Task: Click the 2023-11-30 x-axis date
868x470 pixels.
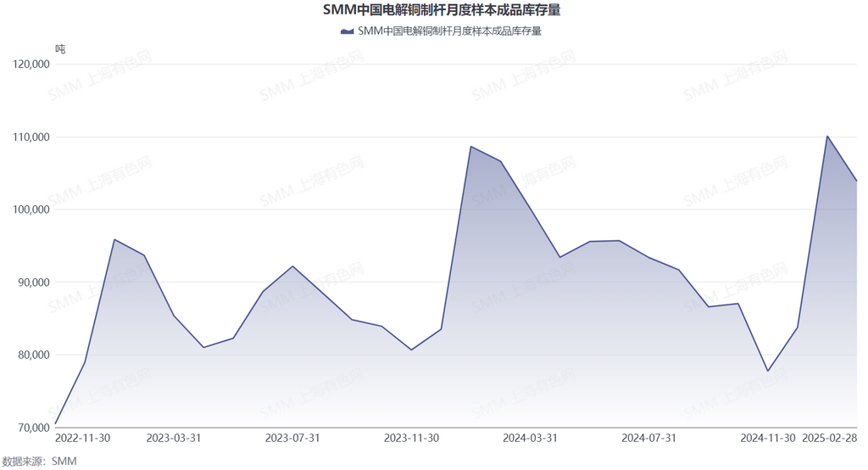Action: [411, 439]
